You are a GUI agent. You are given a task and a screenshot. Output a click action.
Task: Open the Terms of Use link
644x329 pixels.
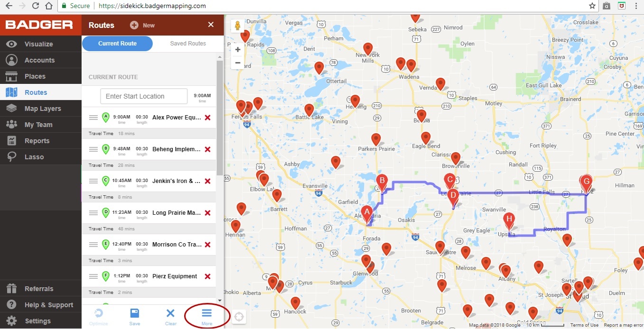click(584, 325)
